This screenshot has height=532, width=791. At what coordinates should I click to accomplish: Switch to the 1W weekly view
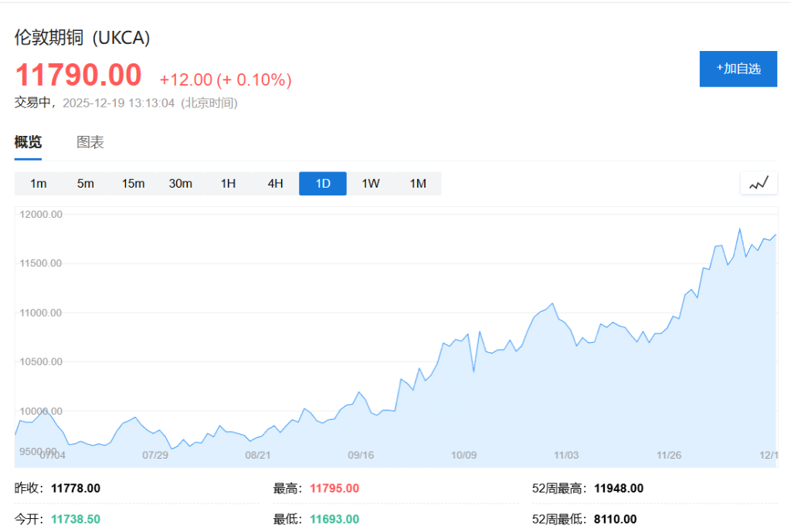(371, 184)
